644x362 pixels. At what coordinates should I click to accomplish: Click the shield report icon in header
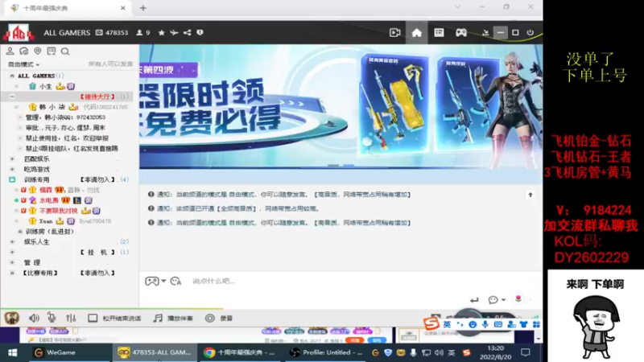200,32
